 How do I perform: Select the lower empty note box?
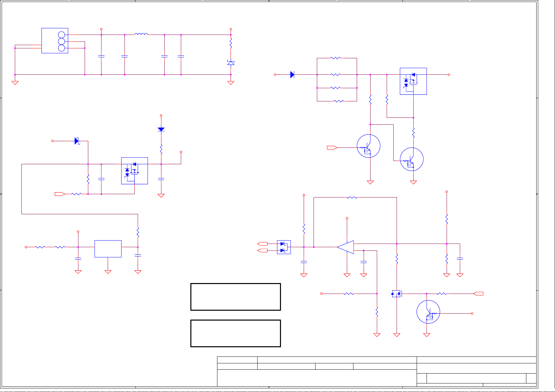coord(236,333)
